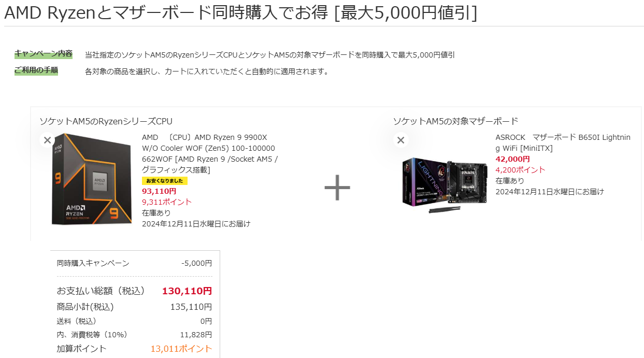Screen dimensions: 644x358
Task: Open the ASROCK B650I Lightning WiFi title link
Action: coord(563,142)
